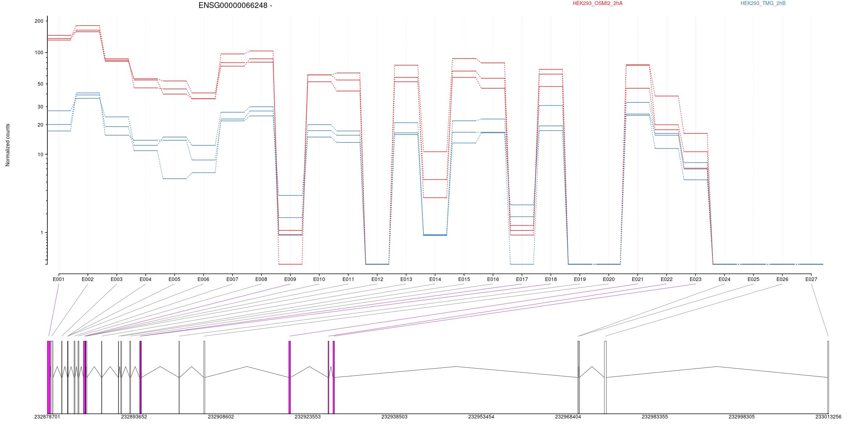Click genomic coordinate 232878701
This screenshot has width=868, height=434.
(47, 417)
